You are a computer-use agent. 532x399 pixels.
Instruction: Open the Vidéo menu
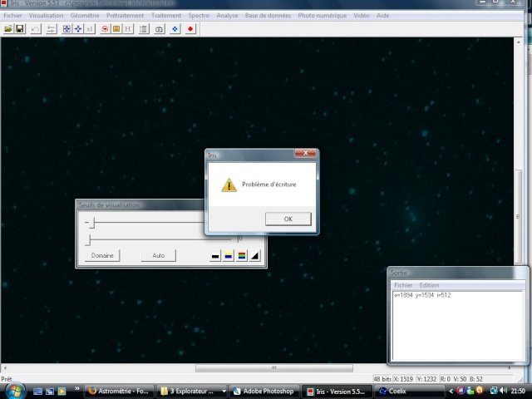[x=362, y=16]
